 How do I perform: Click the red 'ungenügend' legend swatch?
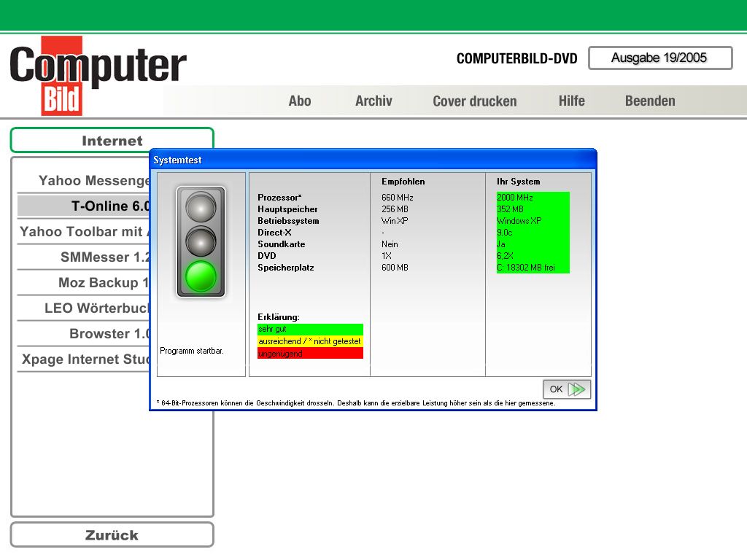click(x=310, y=354)
